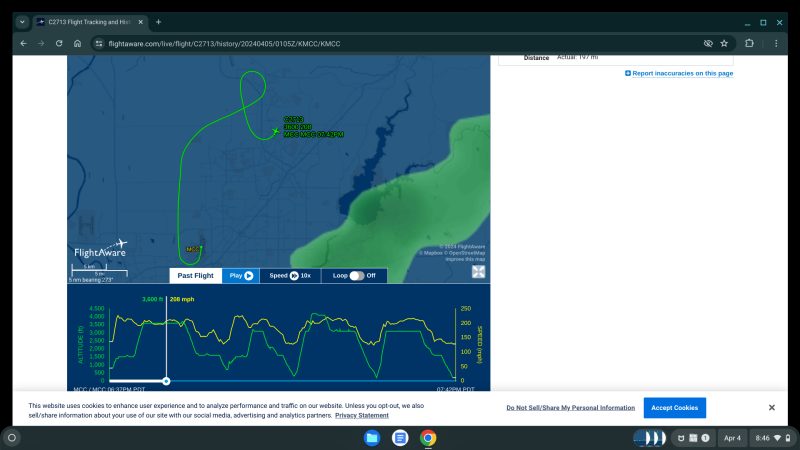Image resolution: width=800 pixels, height=450 pixels.
Task: Open the Apr 4 calendar date
Action: click(732, 438)
